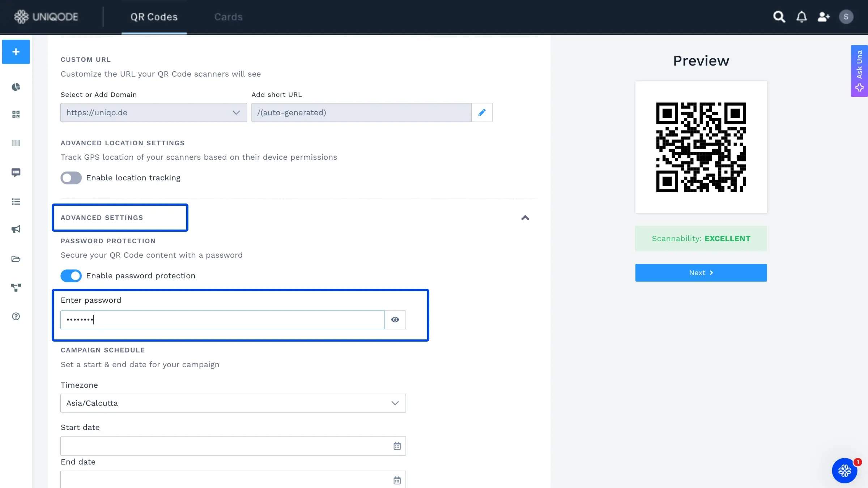Click the Enter password input field

coord(222,320)
